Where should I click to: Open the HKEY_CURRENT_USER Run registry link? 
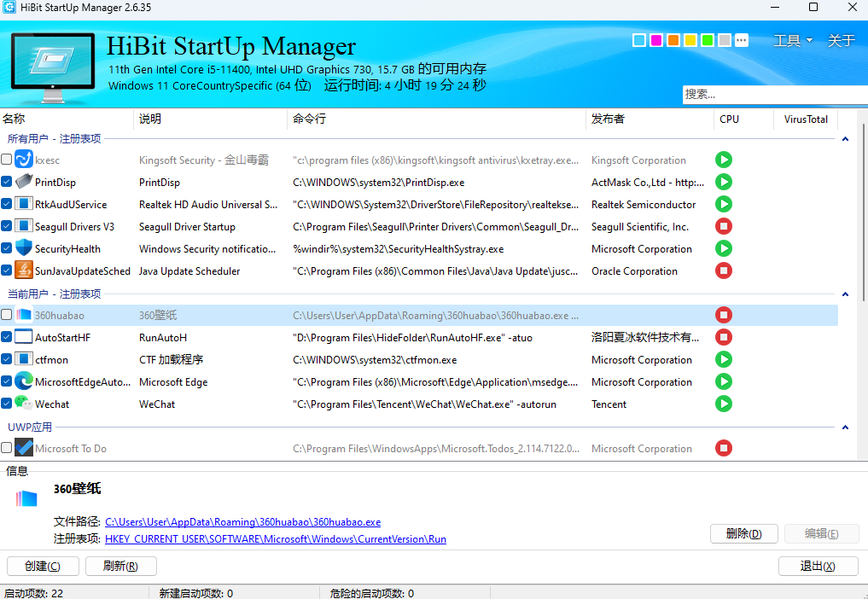coord(276,539)
